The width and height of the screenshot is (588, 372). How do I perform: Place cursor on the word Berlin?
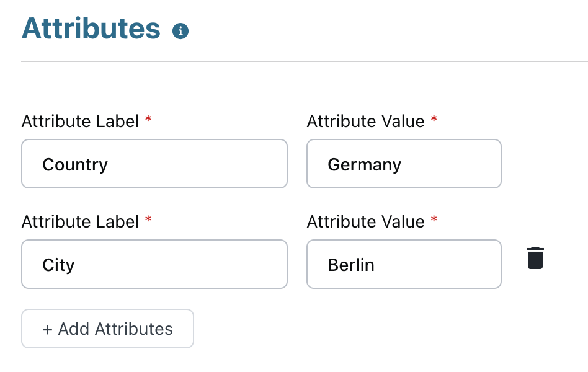coord(351,265)
